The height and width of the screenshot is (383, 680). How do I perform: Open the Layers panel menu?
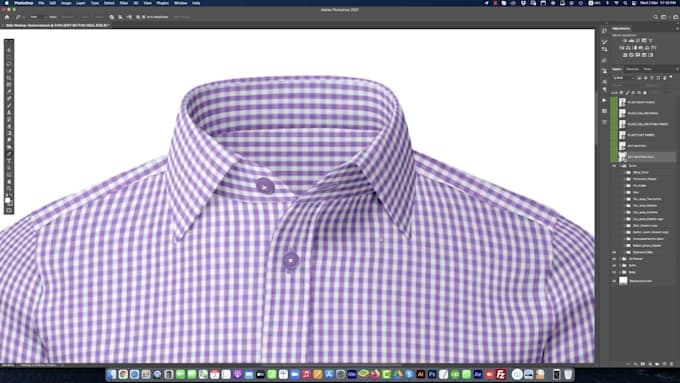tap(677, 69)
